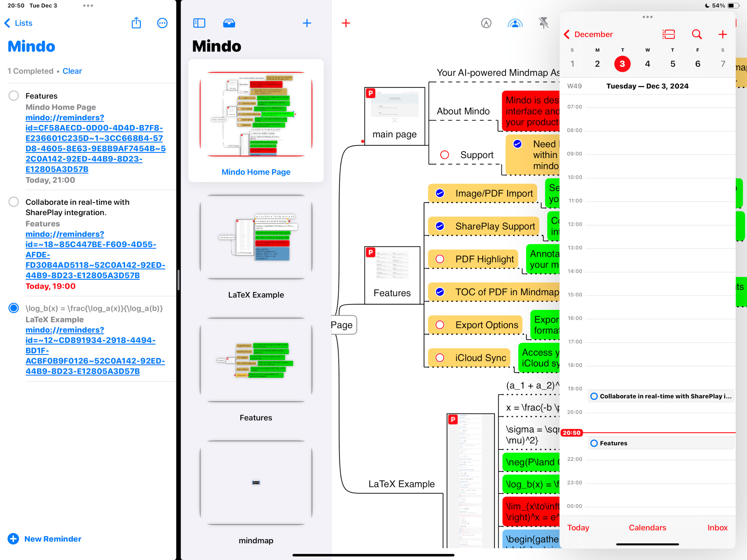
Task: Clear the completed reminders
Action: pyautogui.click(x=72, y=71)
